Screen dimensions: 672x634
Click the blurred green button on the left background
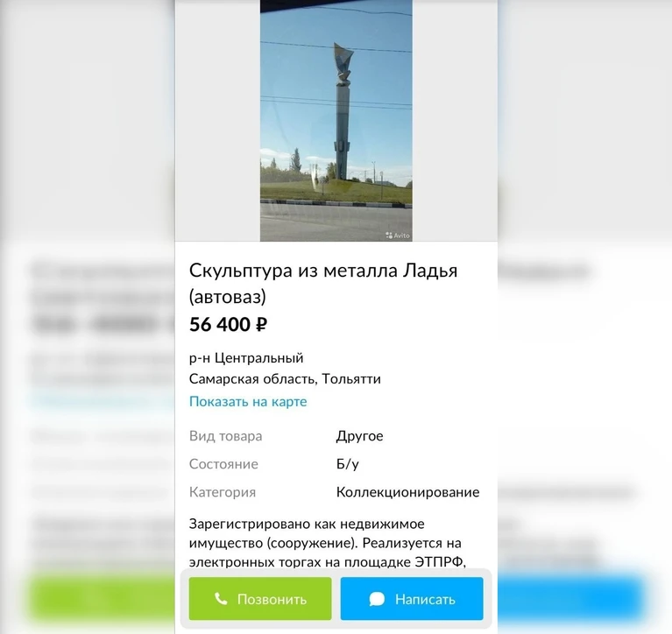tap(103, 598)
